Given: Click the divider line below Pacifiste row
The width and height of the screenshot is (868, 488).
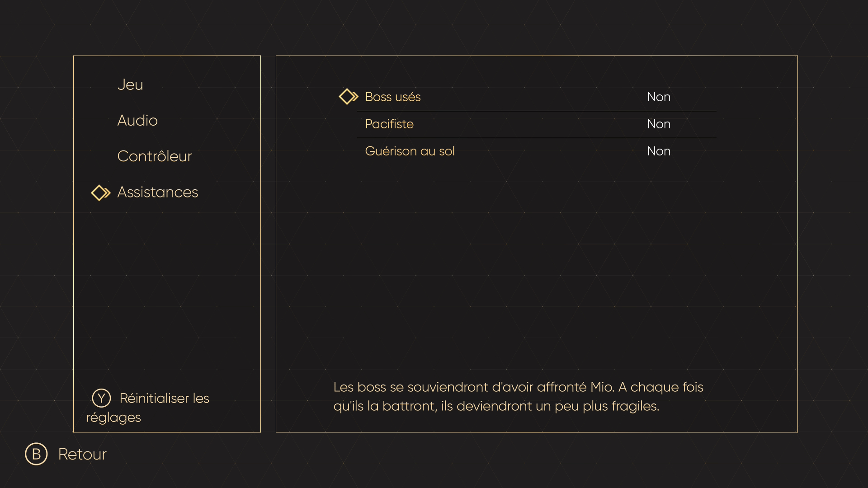Looking at the screenshot, I should 537,138.
